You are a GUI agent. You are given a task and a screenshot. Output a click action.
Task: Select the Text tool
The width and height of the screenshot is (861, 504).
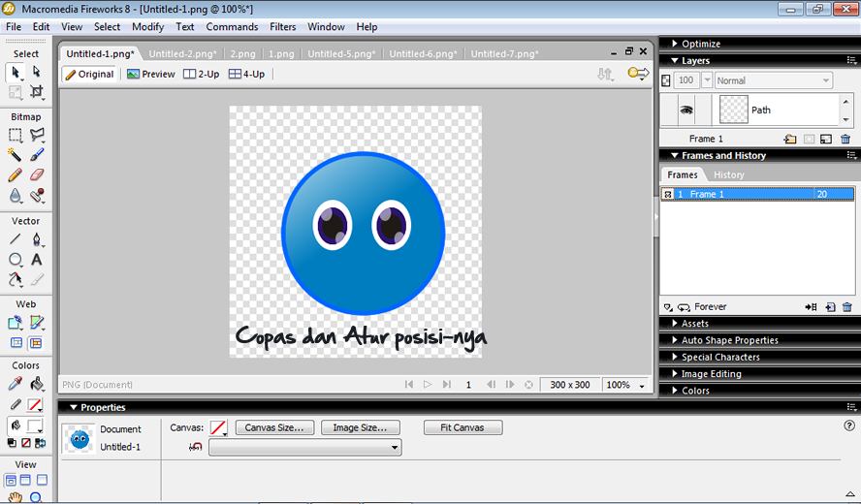tap(36, 260)
